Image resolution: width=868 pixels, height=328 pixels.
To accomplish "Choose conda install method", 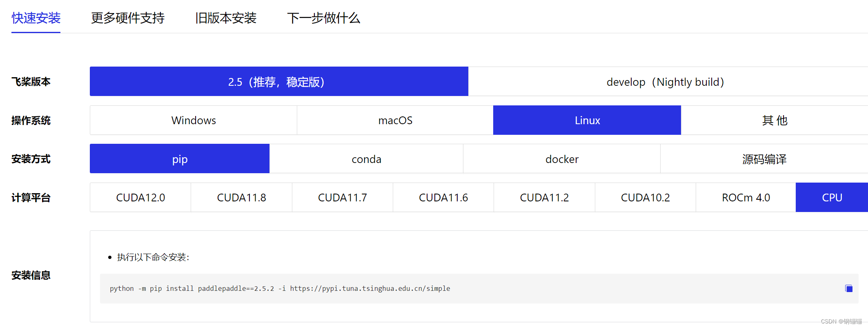I will coord(366,158).
